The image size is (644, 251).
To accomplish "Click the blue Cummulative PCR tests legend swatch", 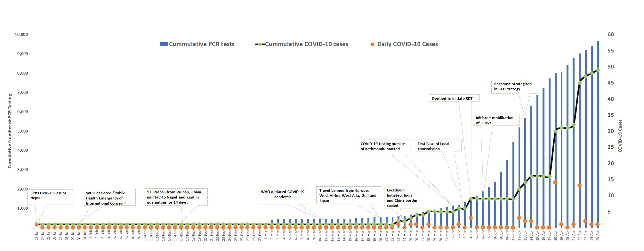I will point(164,45).
